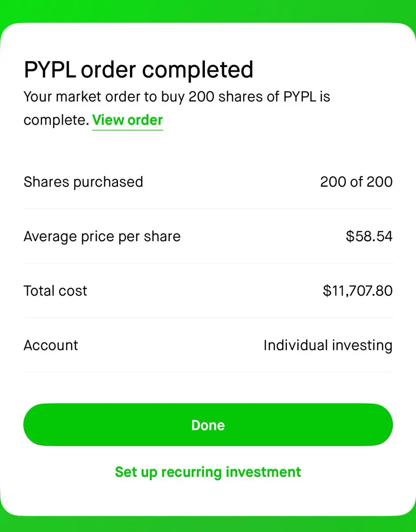Click the PYPL ticker in the description sentence

[301, 97]
